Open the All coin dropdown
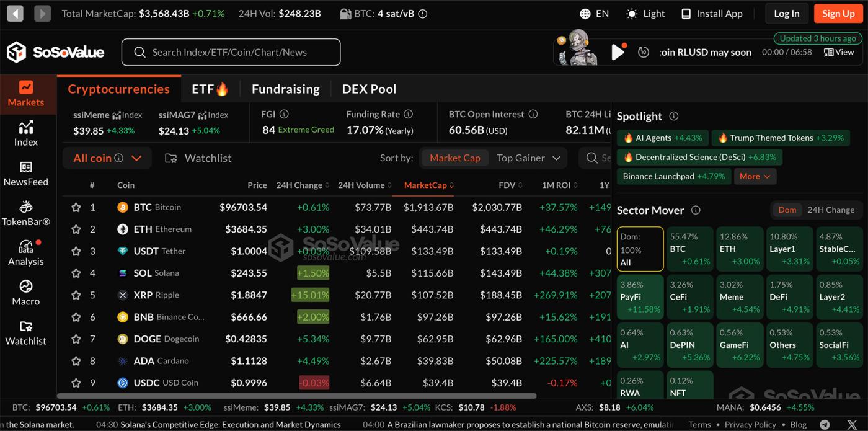This screenshot has width=868, height=431. point(107,158)
